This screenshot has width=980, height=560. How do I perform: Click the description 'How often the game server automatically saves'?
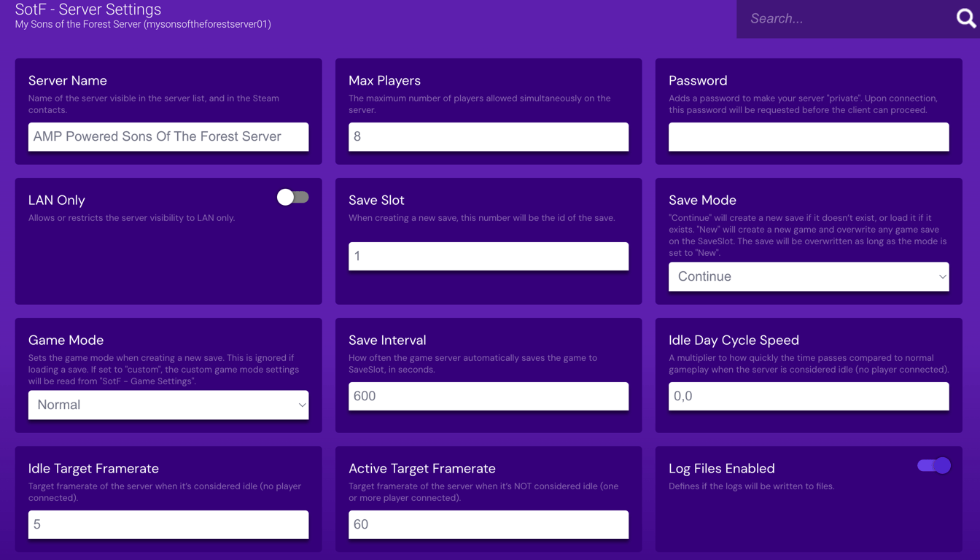click(472, 364)
